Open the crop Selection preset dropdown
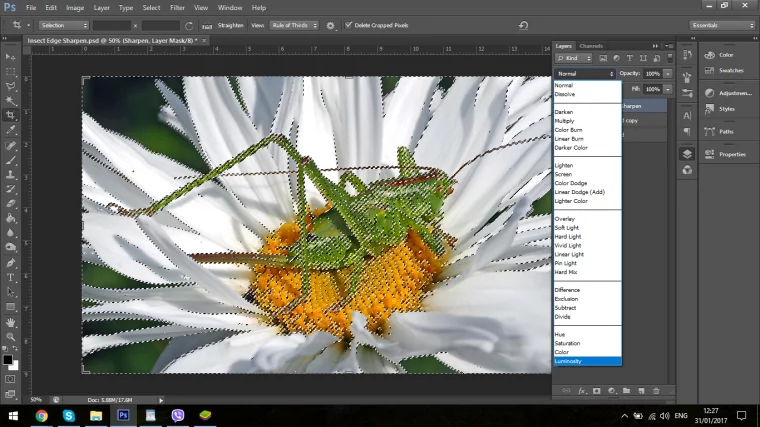The height and width of the screenshot is (427, 760). [x=63, y=25]
